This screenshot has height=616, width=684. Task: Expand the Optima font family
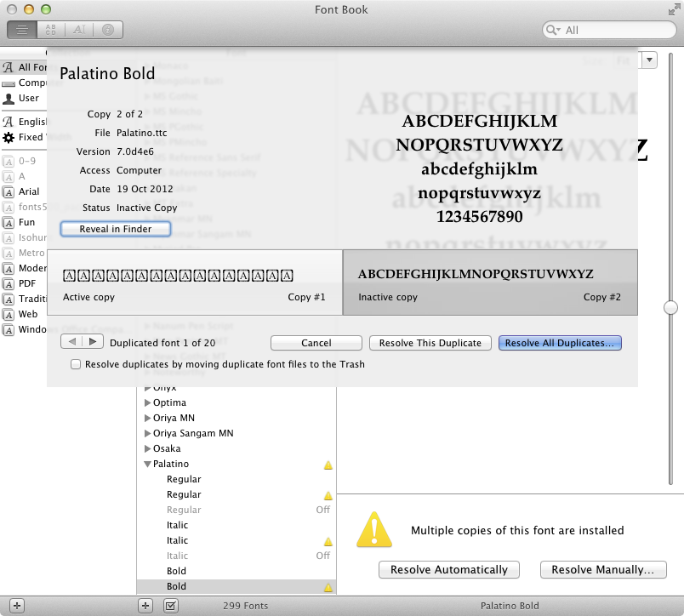coord(147,402)
